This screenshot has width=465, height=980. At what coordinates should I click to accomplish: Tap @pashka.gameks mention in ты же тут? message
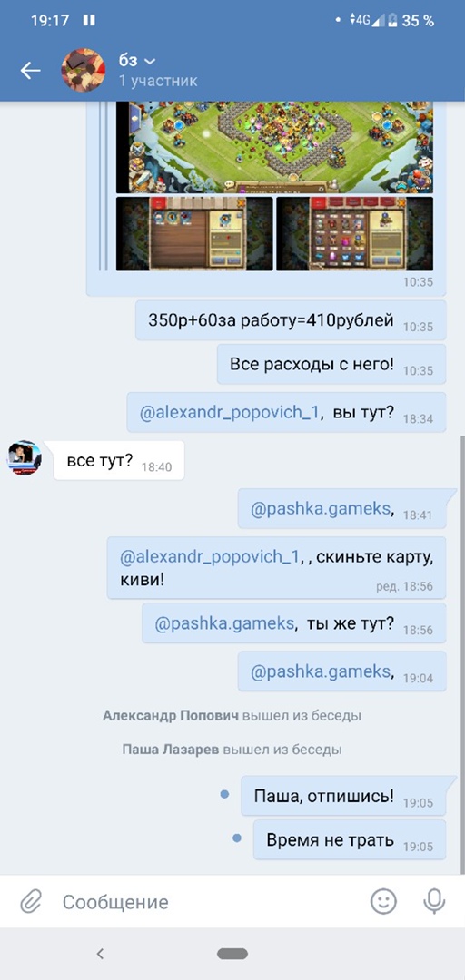pos(224,623)
